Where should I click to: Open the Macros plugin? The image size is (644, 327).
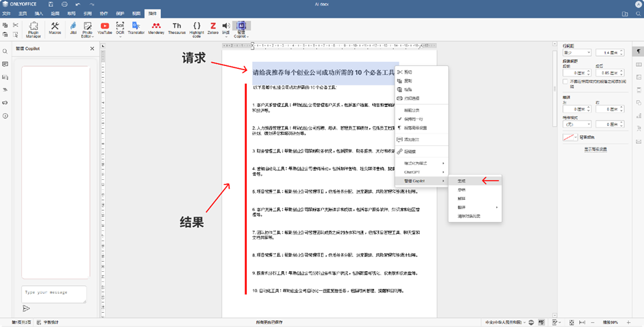point(55,28)
